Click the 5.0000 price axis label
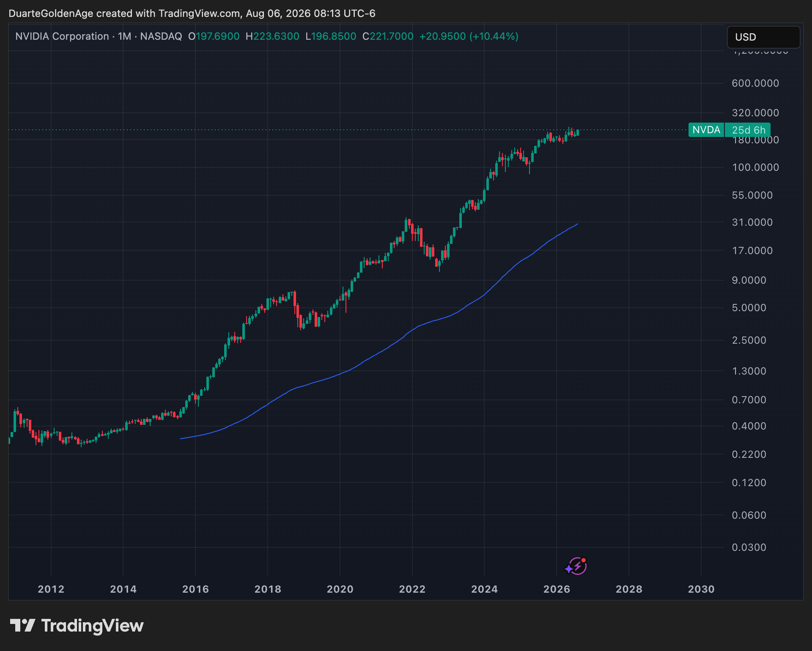The width and height of the screenshot is (812, 651). click(749, 308)
